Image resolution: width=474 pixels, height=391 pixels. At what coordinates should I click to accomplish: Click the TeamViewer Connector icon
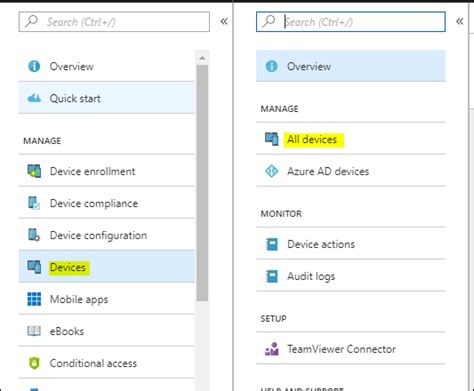(271, 349)
